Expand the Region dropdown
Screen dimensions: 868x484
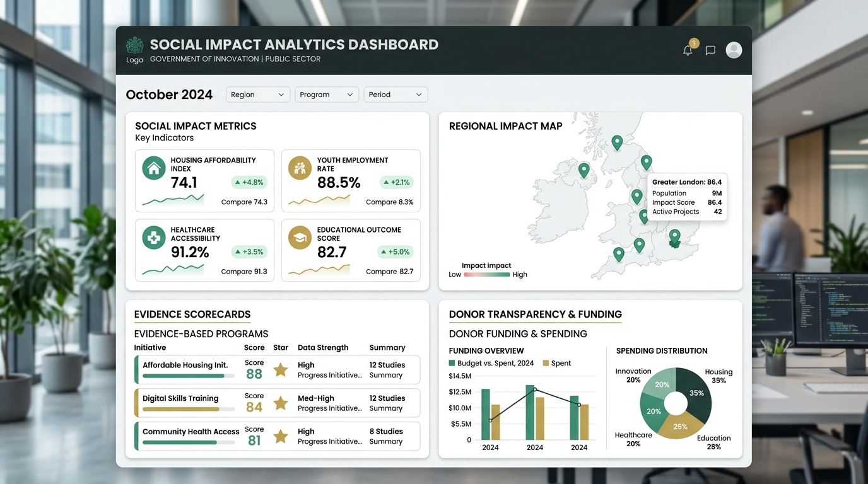point(258,95)
